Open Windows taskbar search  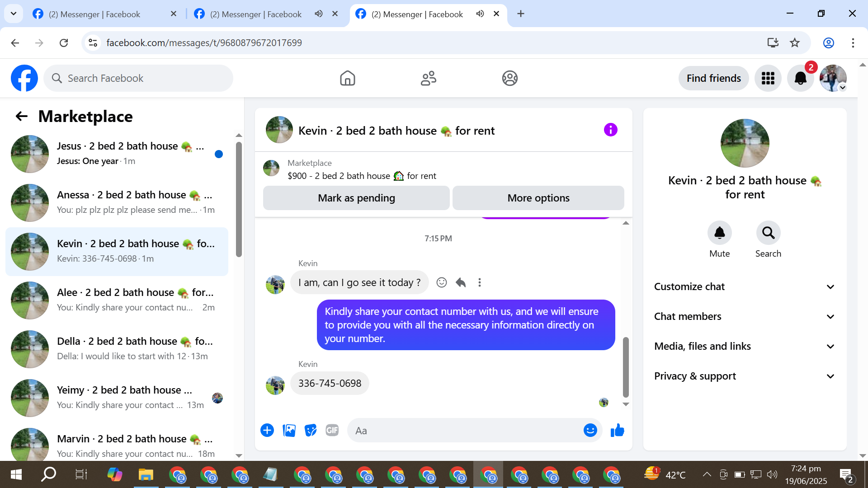coord(48,474)
